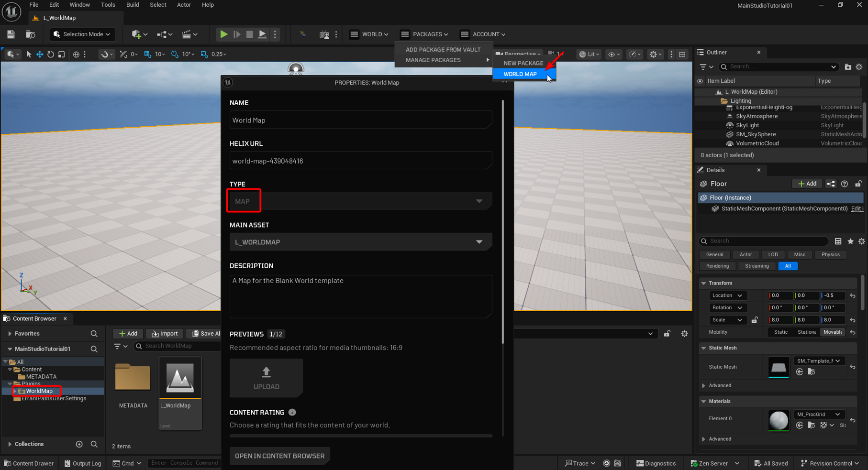Click the Stop simulation icon
This screenshot has height=470, width=868.
(x=249, y=34)
